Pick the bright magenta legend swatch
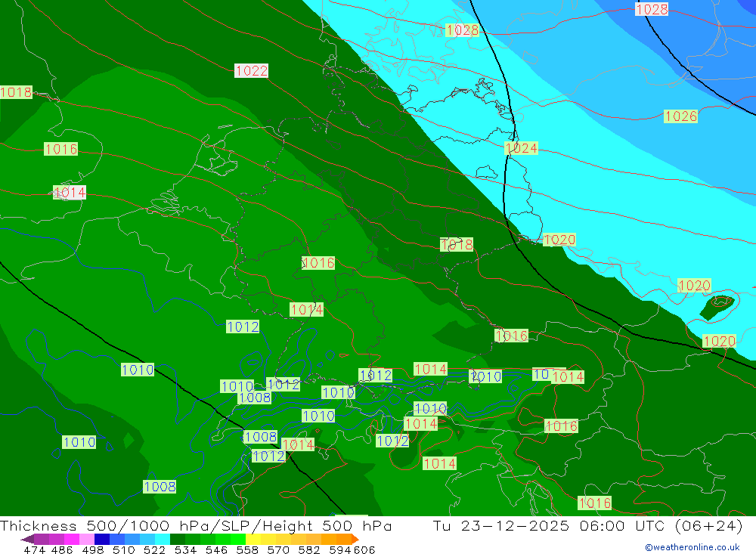The height and width of the screenshot is (554, 756). coord(71,539)
